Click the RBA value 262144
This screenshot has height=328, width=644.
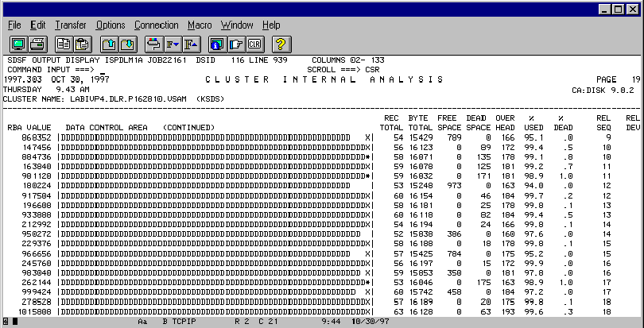(x=36, y=283)
